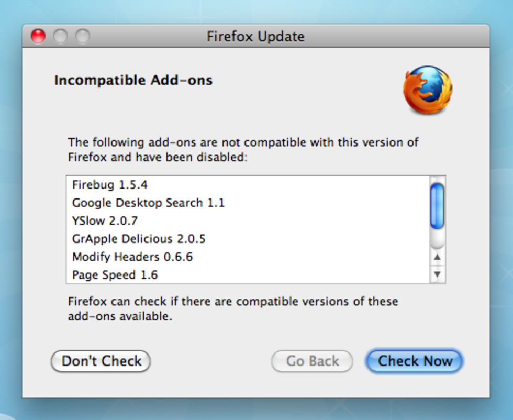Viewport: 513px width, 420px height.
Task: Click the Incompatible Add-ons heading
Action: pyautogui.click(x=133, y=81)
